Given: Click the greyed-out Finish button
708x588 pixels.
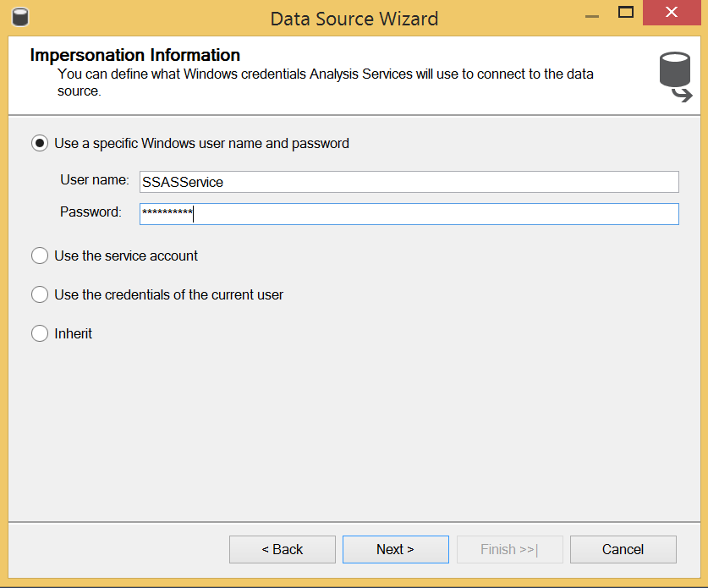Looking at the screenshot, I should tap(509, 549).
